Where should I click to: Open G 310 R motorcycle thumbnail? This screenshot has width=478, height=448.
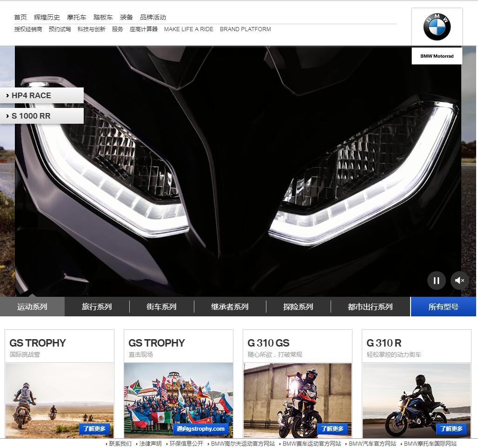click(417, 401)
